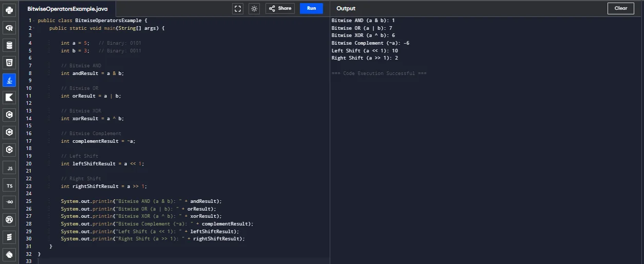Click 'int orResult = a | b;' line
Image resolution: width=644 pixels, height=264 pixels.
[91, 96]
